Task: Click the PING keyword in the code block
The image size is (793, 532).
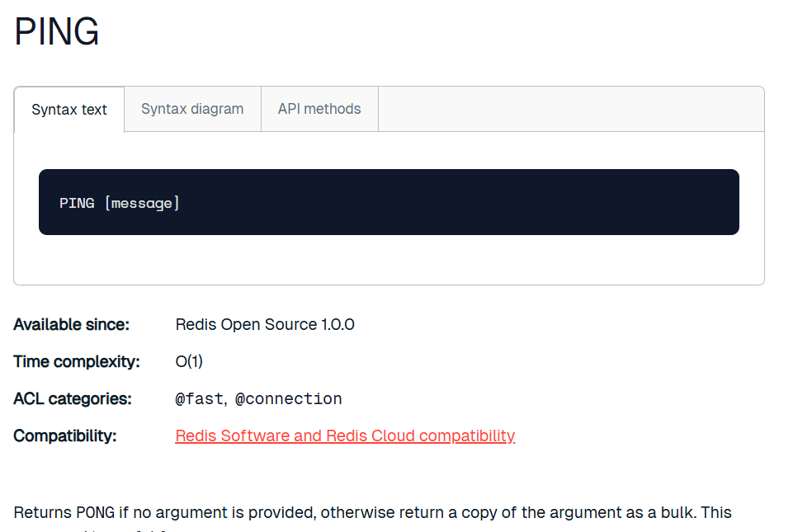Action: click(x=77, y=203)
